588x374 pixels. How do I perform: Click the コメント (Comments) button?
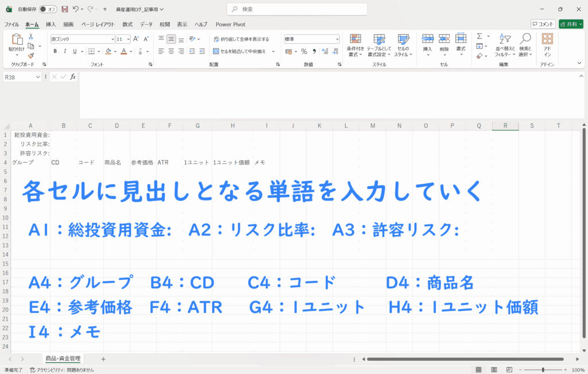(543, 24)
